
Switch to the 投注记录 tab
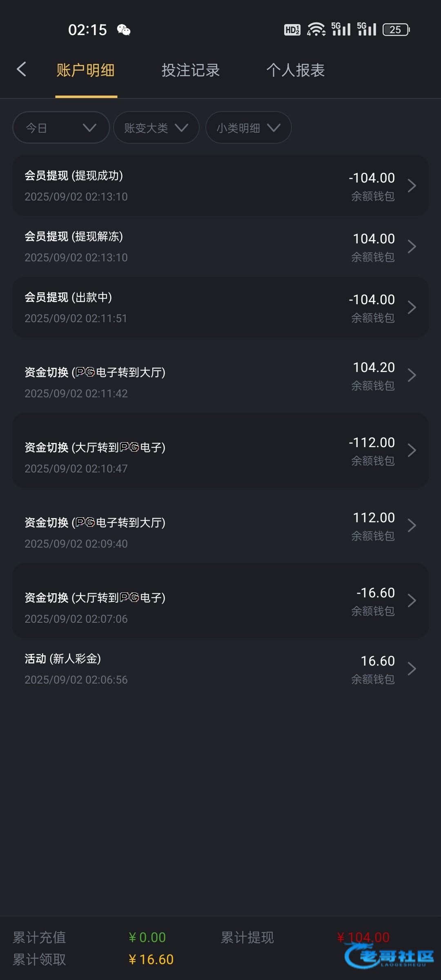[x=190, y=70]
